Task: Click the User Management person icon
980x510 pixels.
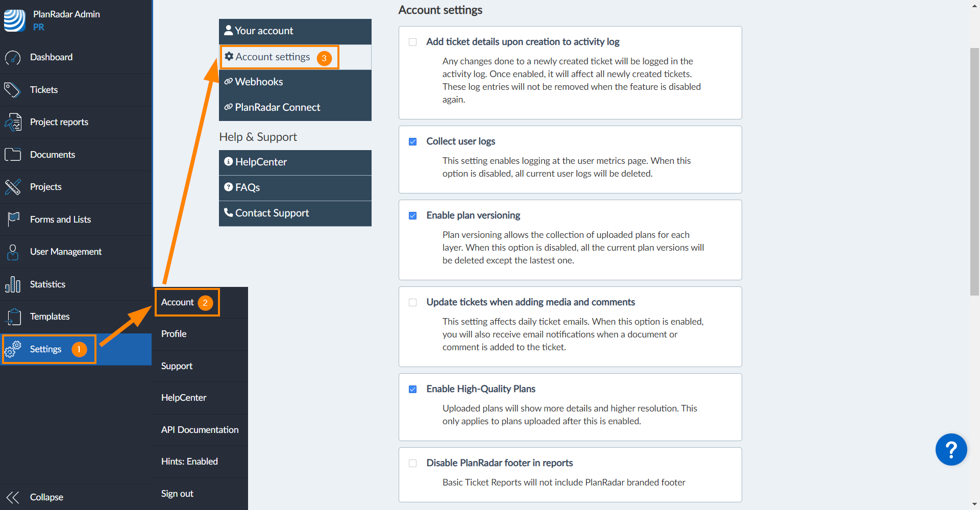Action: [x=13, y=252]
